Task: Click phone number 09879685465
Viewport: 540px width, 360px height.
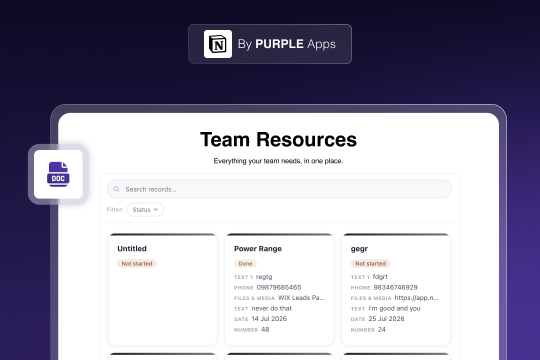Action: (x=279, y=287)
